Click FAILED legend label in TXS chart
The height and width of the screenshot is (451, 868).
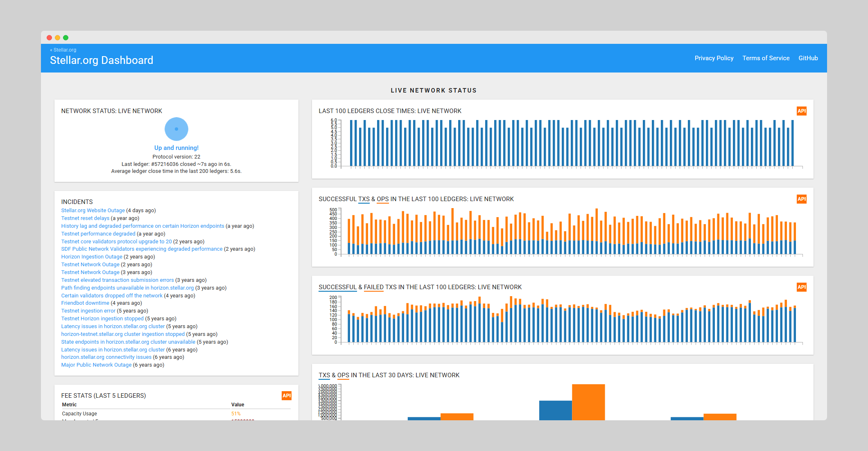pos(373,287)
